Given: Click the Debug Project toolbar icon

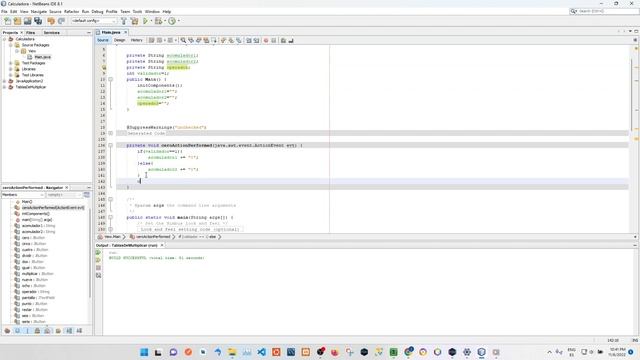Looking at the screenshot, I should coord(158,21).
